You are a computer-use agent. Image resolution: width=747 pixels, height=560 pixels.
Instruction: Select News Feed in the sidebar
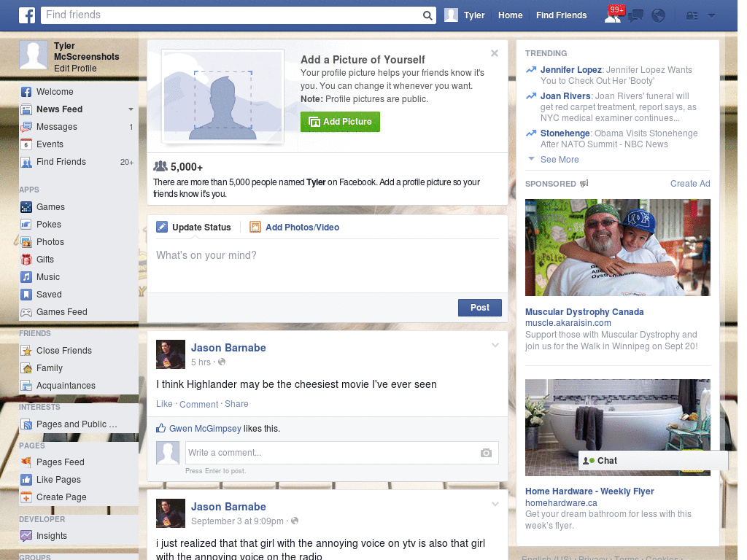click(60, 109)
